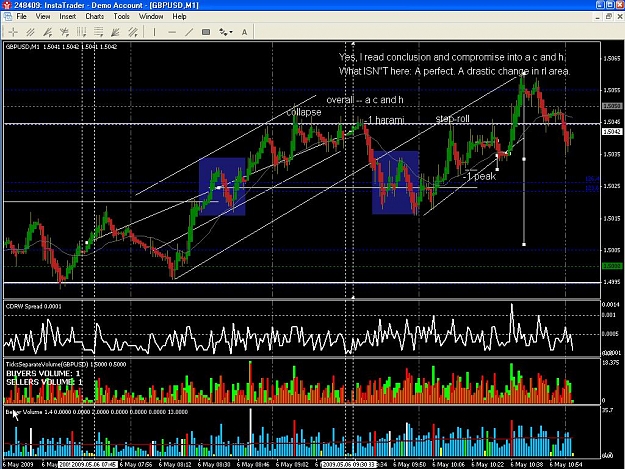
Task: Click the CDRW Spread indicator label
Action: tap(34, 306)
